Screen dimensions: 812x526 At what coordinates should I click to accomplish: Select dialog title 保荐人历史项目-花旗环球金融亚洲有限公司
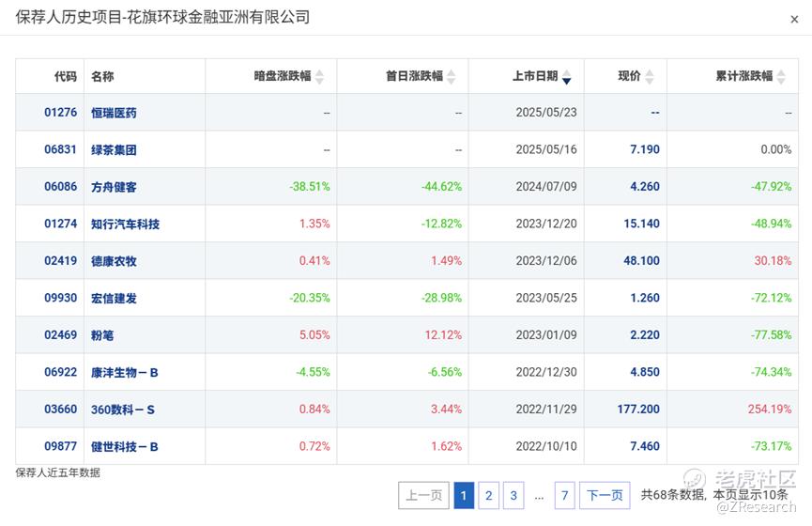pyautogui.click(x=162, y=17)
